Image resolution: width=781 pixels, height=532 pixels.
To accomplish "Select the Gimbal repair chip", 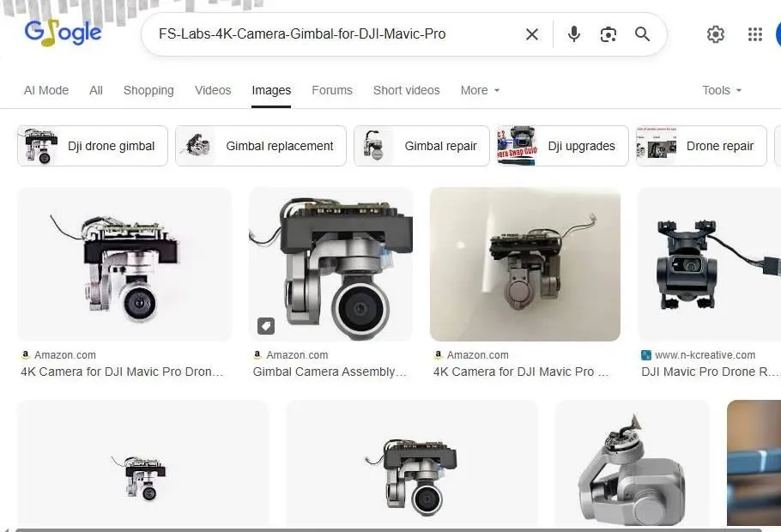I will pyautogui.click(x=421, y=146).
